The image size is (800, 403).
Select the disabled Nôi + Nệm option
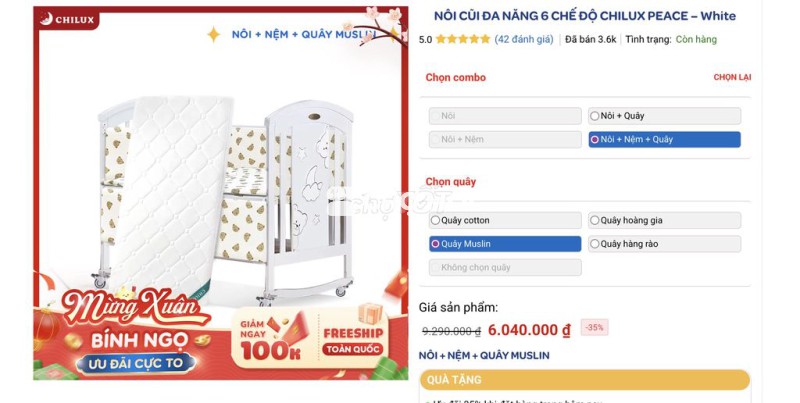point(505,139)
